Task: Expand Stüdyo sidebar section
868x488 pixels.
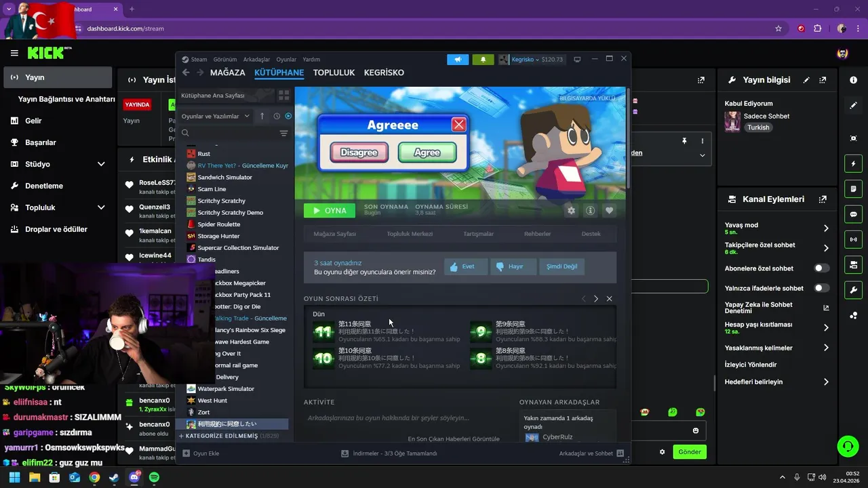Action: pos(101,164)
